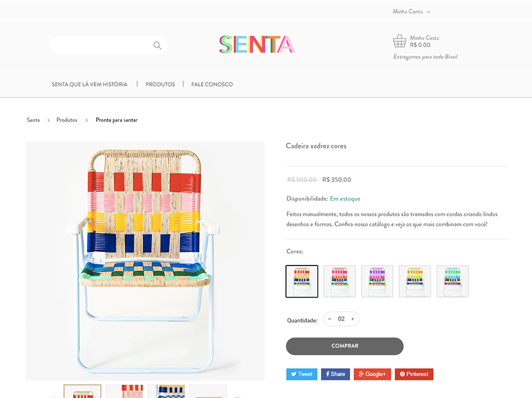Click the search magnifier icon

tap(157, 45)
